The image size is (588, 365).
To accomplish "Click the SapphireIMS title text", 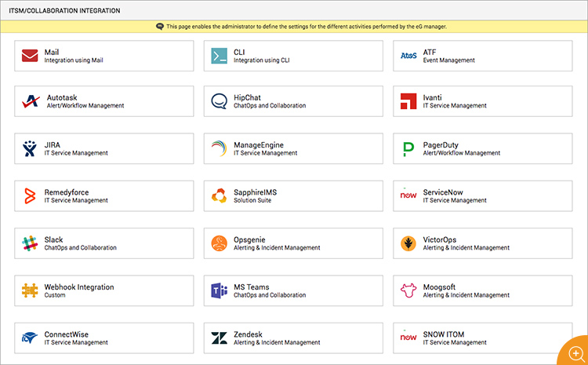I will 255,192.
